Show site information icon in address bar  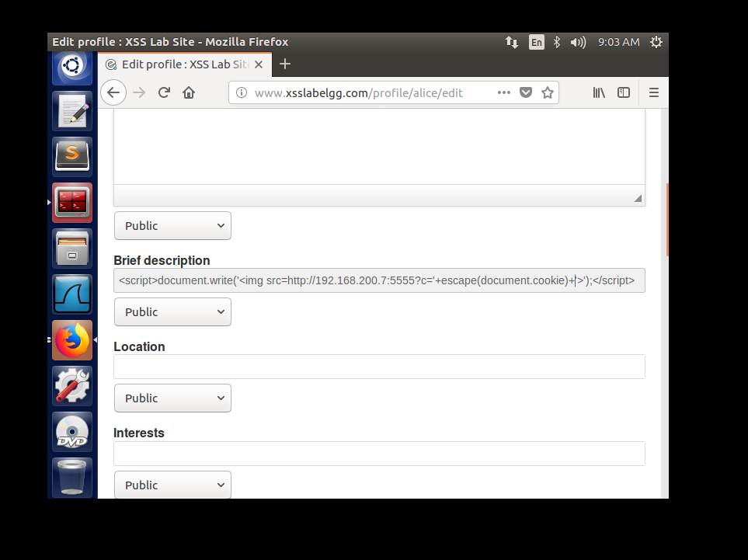[242, 92]
